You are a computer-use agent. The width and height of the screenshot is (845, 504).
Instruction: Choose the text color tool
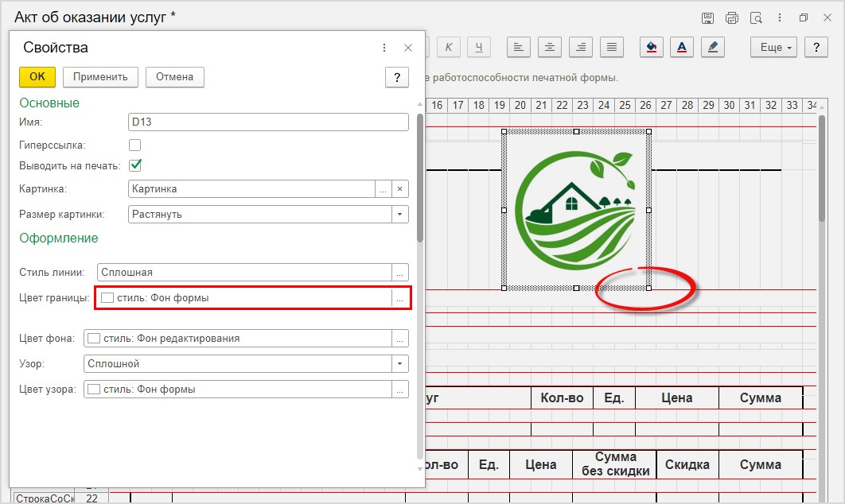682,48
